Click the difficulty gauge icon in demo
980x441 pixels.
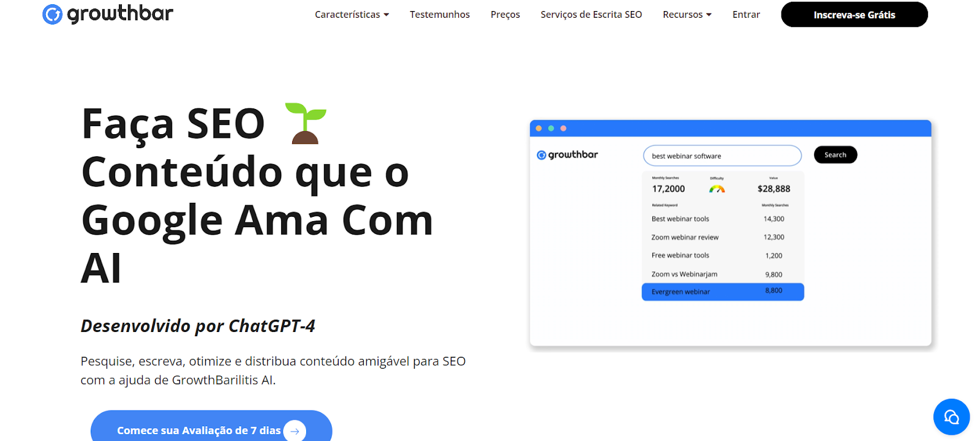click(x=717, y=189)
